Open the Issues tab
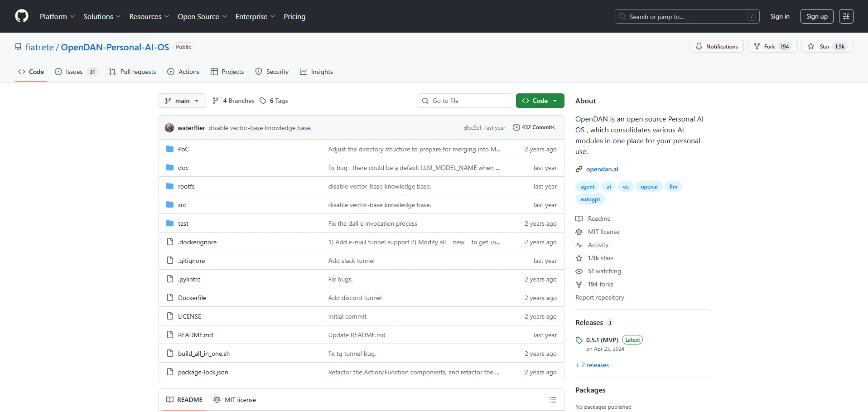This screenshot has width=868, height=412. coord(75,72)
